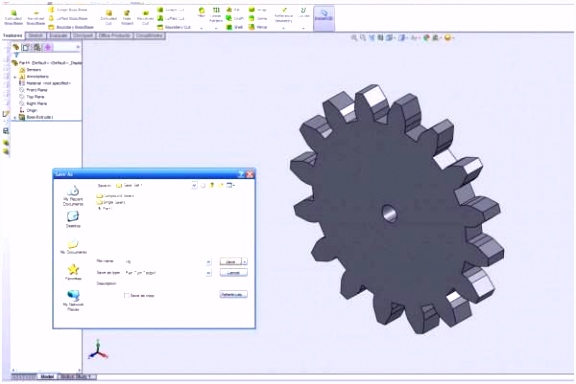This screenshot has height=384, width=576.
Task: Click Save in the Save As dialog
Action: coord(231,262)
